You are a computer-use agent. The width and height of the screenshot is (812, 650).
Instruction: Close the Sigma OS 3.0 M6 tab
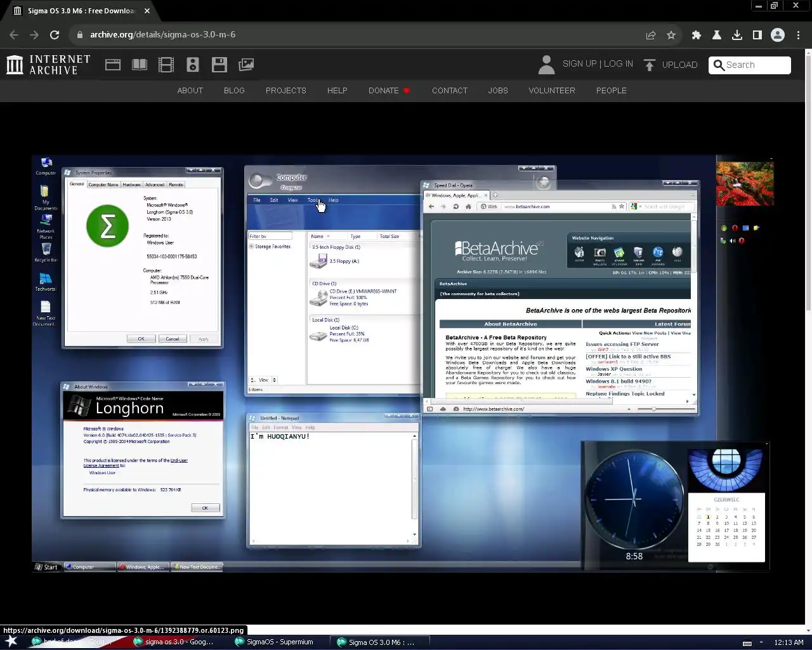pyautogui.click(x=147, y=11)
